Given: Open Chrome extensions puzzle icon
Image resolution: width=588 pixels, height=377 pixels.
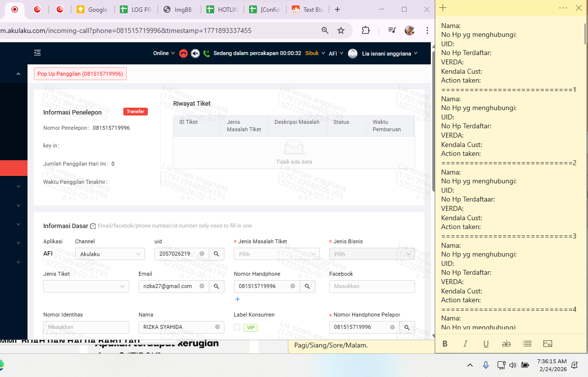Looking at the screenshot, I should pyautogui.click(x=365, y=30).
